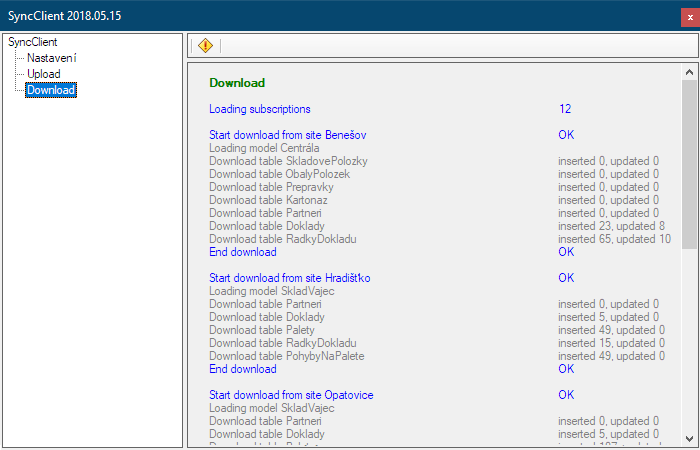Click Download table Kartonaz line
This screenshot has height=450, width=700.
click(x=268, y=200)
